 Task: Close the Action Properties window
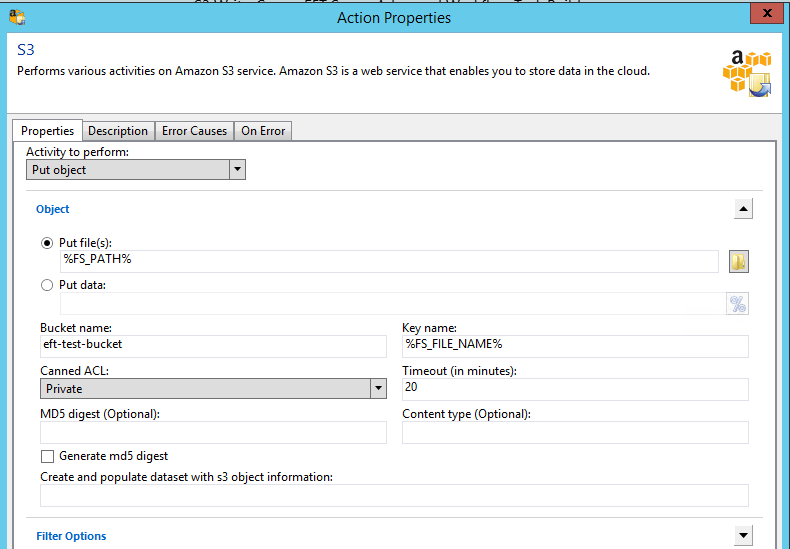pyautogui.click(x=764, y=15)
